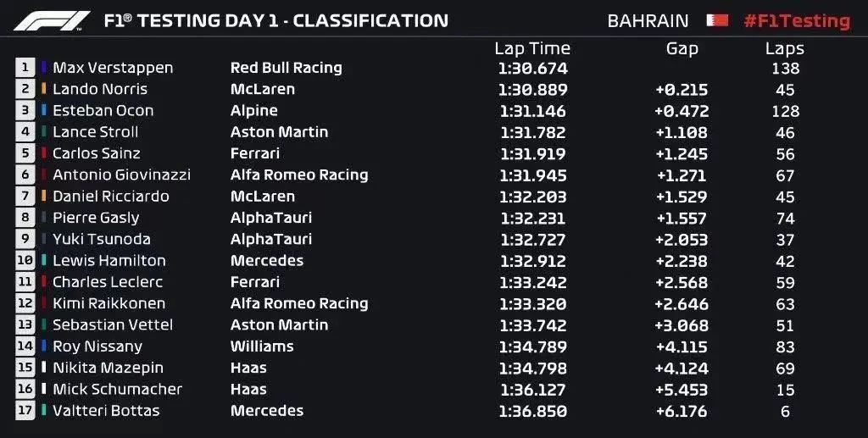
Task: Click the position 10 number badge
Action: tap(25, 260)
